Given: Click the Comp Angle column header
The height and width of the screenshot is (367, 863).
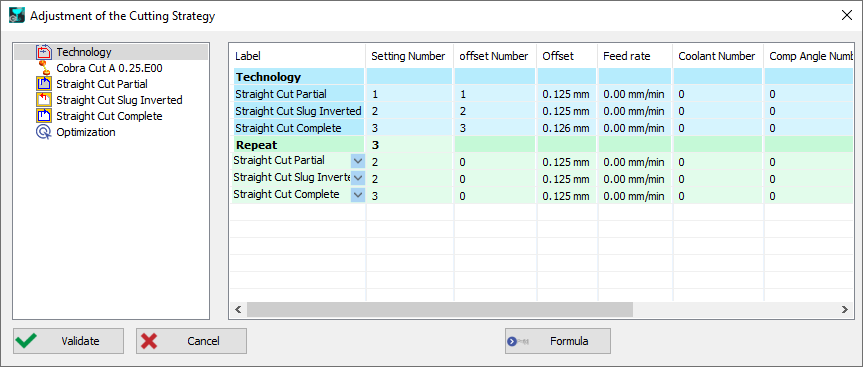Looking at the screenshot, I should tap(809, 56).
